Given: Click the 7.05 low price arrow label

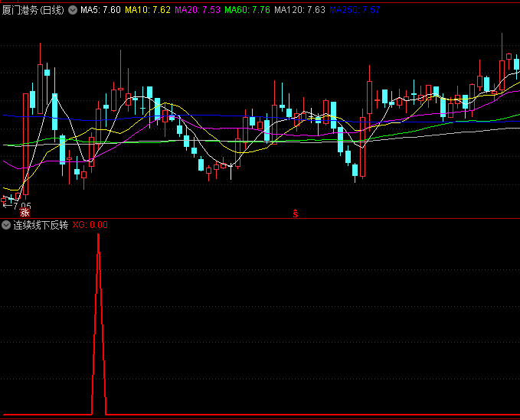Looking at the screenshot, I should pyautogui.click(x=17, y=206).
